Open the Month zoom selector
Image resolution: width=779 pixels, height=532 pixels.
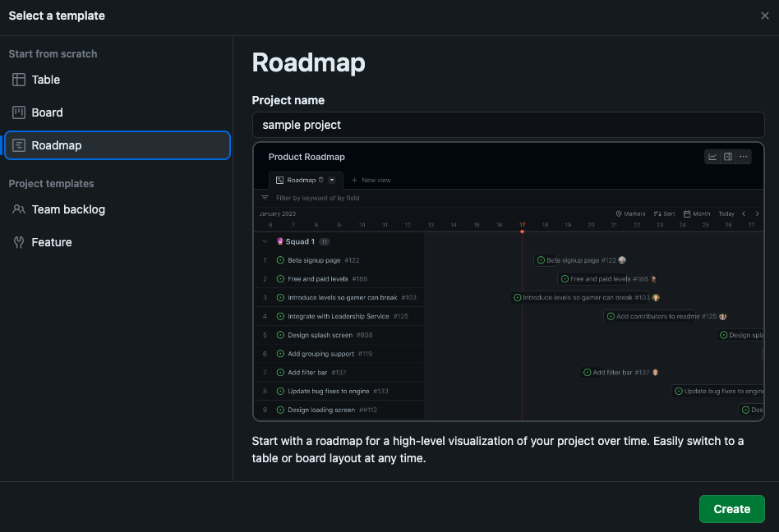click(x=697, y=213)
